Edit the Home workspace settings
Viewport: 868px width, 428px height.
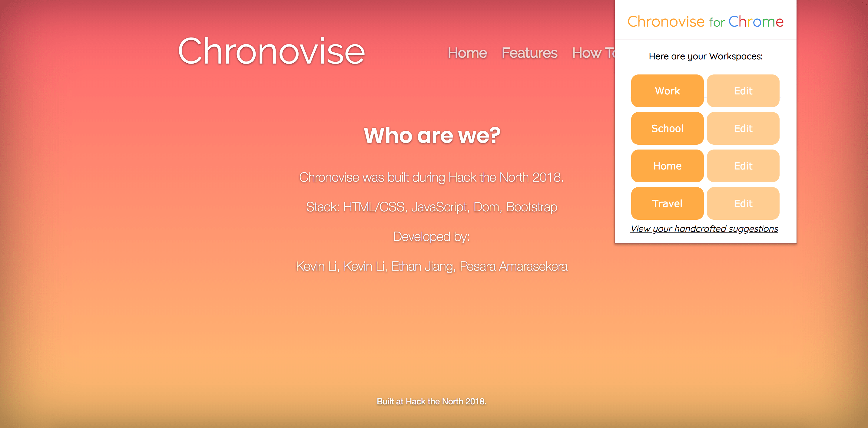(x=742, y=166)
